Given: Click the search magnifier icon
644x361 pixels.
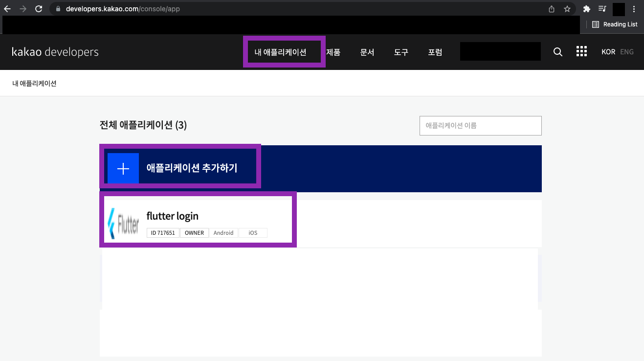Looking at the screenshot, I should [557, 52].
